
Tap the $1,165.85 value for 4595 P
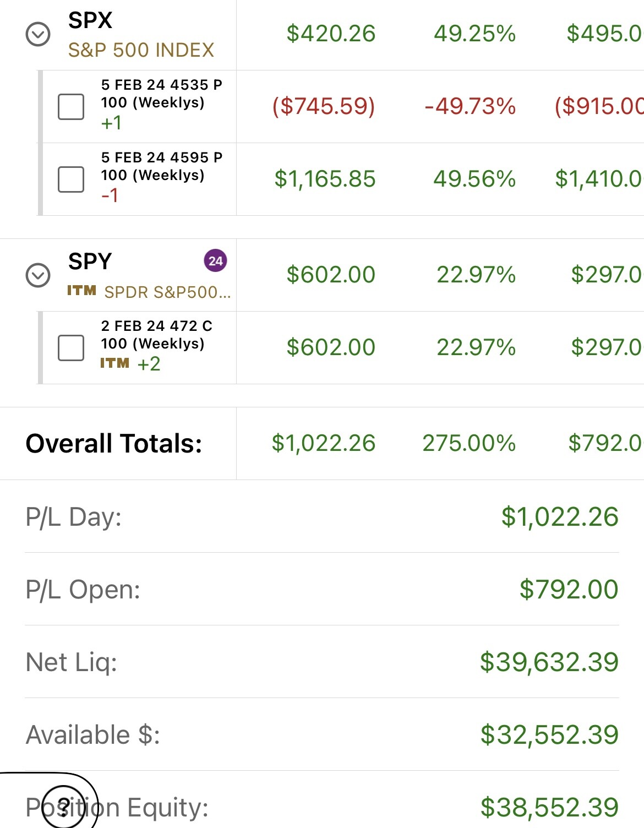point(325,178)
